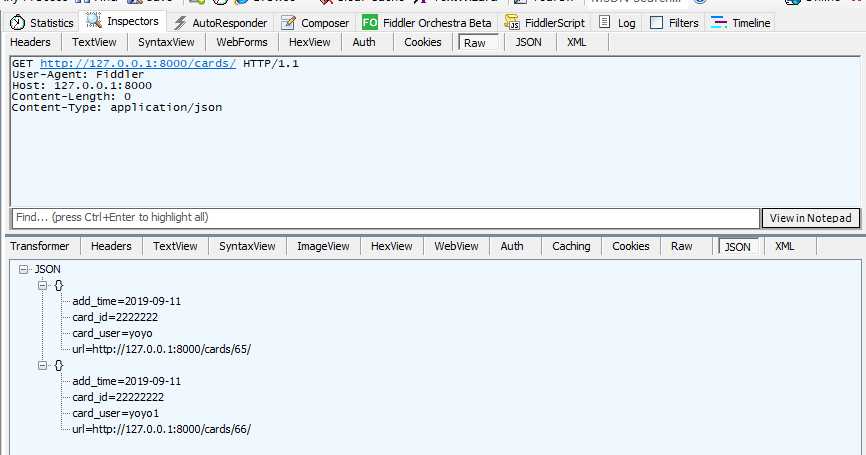Select url cards/65/ tree row
This screenshot has width=866, height=455.
[161, 350]
